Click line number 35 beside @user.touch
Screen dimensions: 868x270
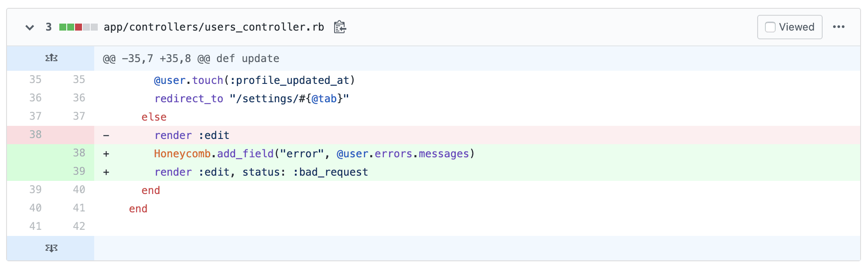tap(36, 80)
